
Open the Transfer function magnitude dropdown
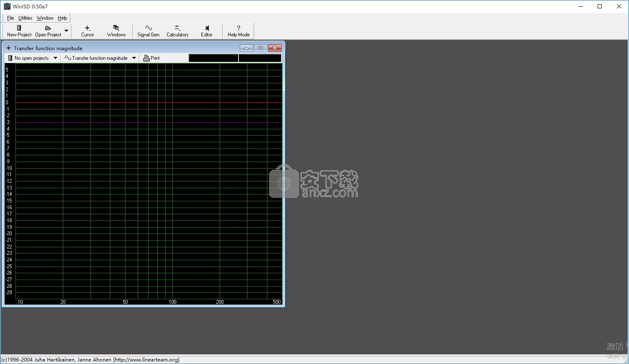[x=134, y=58]
